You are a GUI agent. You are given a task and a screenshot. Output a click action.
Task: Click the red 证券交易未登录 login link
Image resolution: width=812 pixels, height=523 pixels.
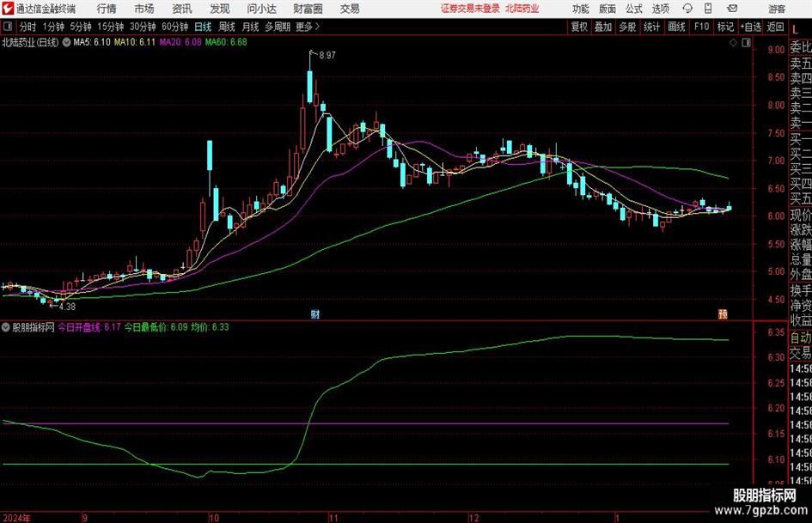click(470, 9)
